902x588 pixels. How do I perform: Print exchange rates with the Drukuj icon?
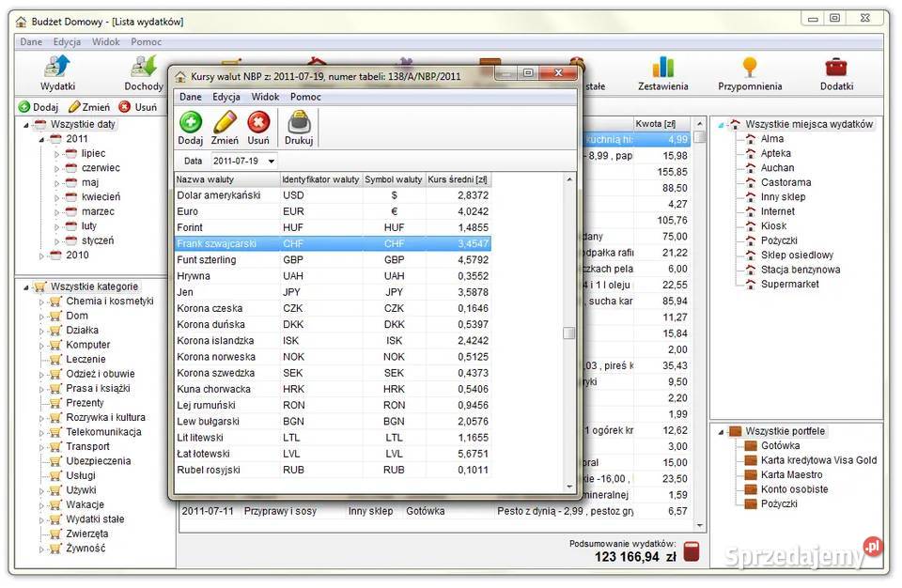pyautogui.click(x=299, y=123)
